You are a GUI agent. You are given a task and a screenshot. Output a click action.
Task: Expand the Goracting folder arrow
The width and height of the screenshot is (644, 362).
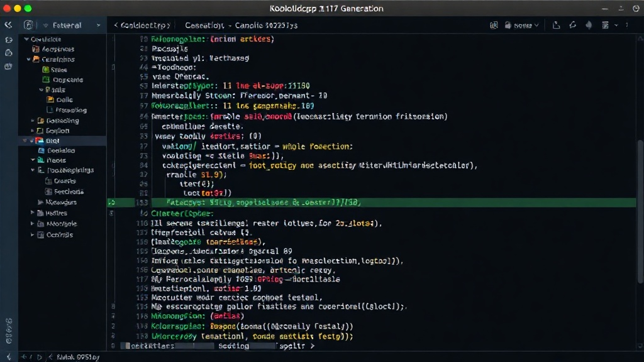(33, 121)
